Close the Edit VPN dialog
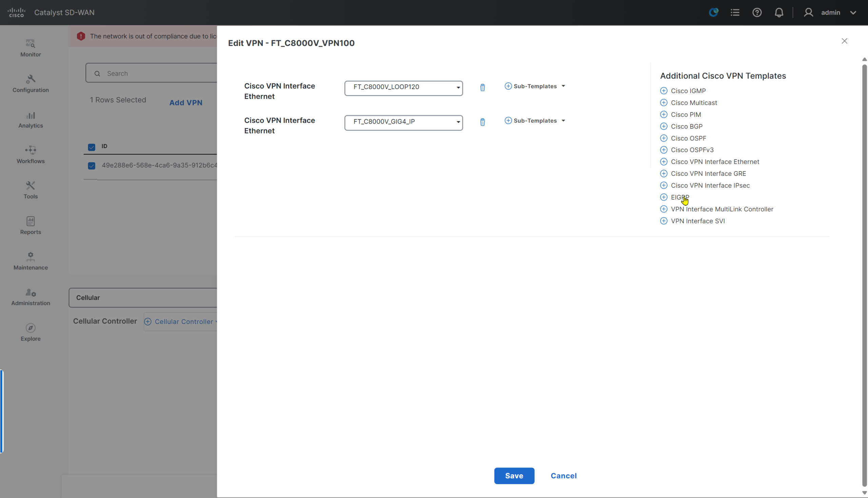The image size is (868, 498). coord(844,41)
